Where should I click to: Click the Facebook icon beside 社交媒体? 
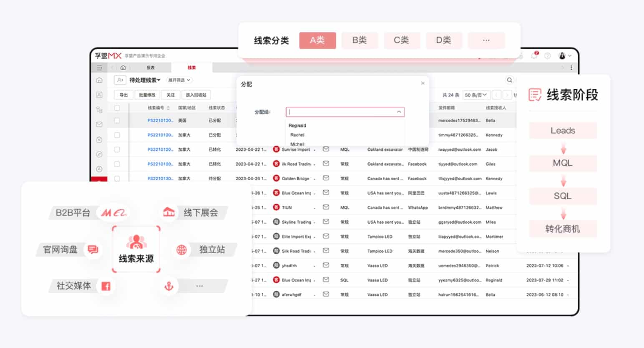pos(106,286)
